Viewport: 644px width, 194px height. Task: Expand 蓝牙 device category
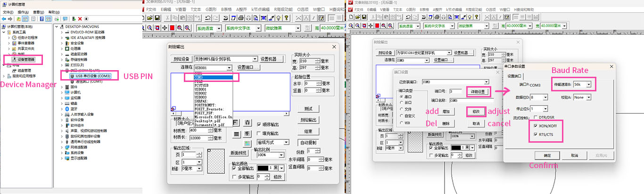coord(61,108)
